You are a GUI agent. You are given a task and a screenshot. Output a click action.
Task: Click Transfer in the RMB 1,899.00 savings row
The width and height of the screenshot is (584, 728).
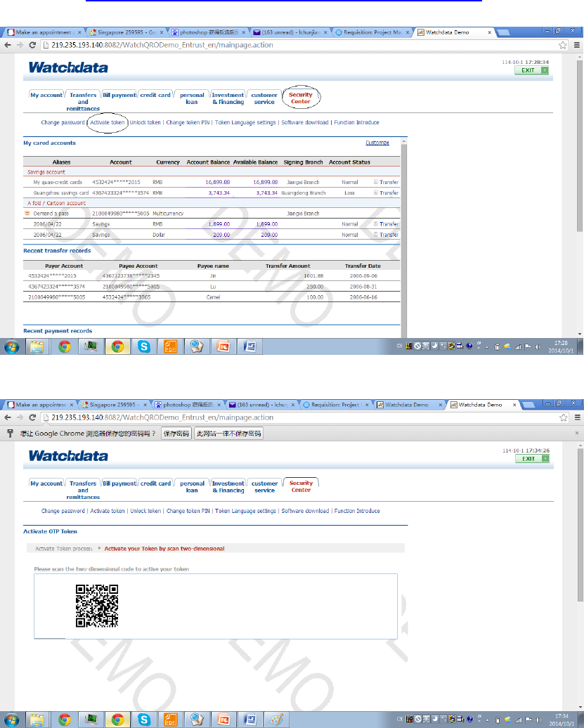point(389,223)
